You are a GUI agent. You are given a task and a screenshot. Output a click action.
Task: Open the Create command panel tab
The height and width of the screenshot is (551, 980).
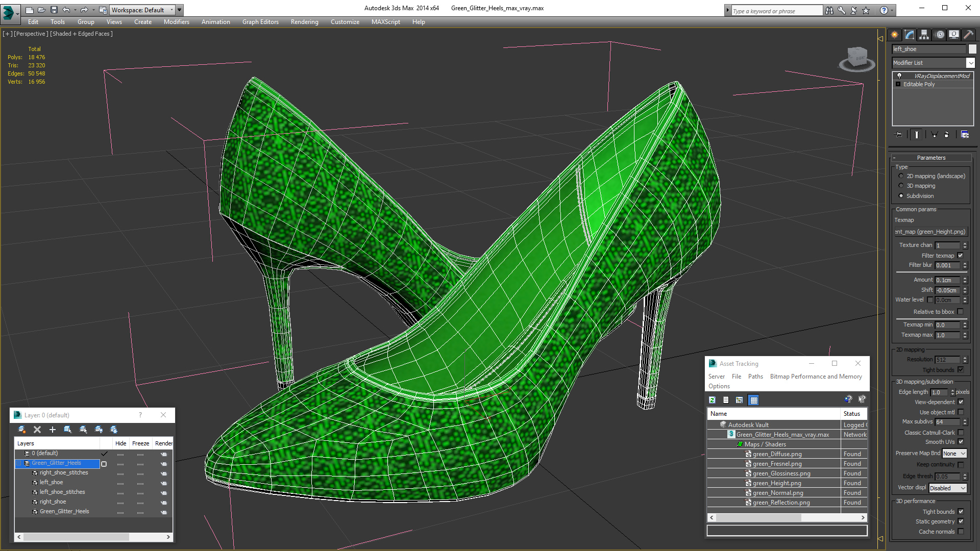click(x=895, y=35)
